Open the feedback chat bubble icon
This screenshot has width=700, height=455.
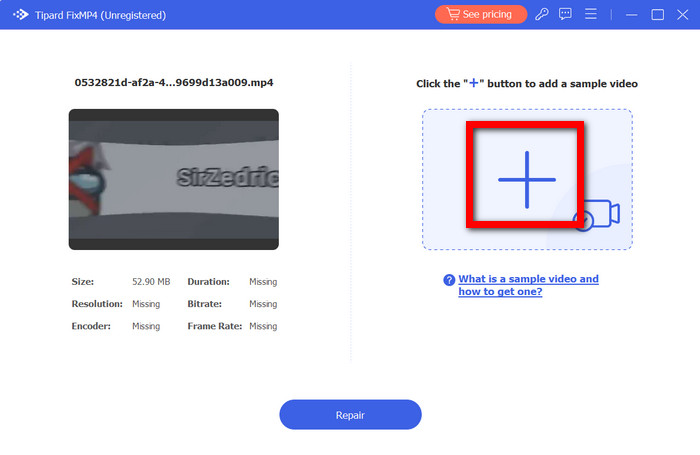[566, 15]
